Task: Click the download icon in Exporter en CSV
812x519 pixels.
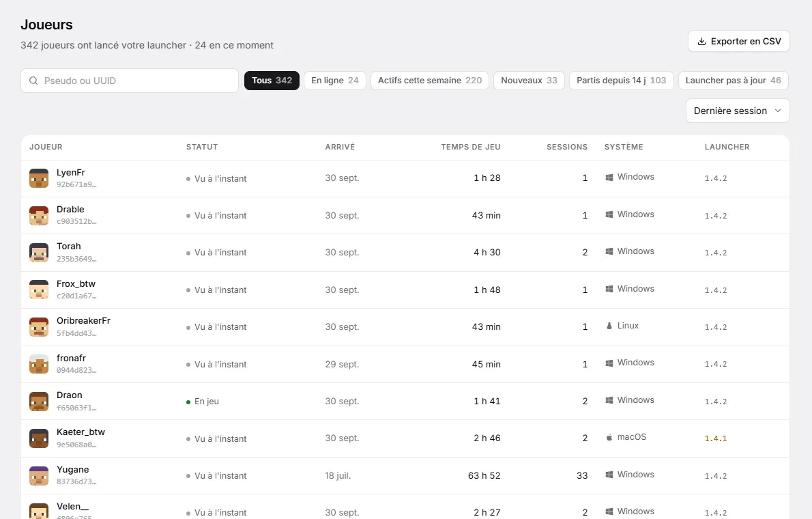Action: (x=701, y=42)
